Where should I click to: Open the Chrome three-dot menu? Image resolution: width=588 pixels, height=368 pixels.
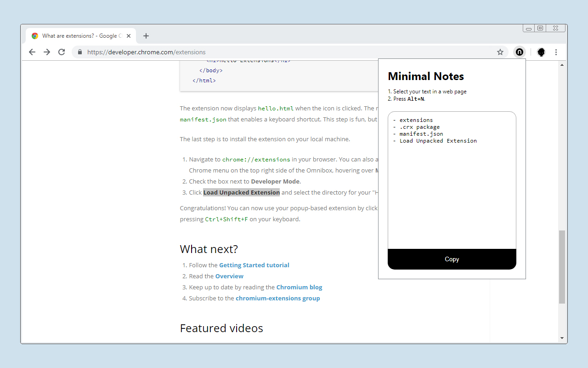coord(556,52)
